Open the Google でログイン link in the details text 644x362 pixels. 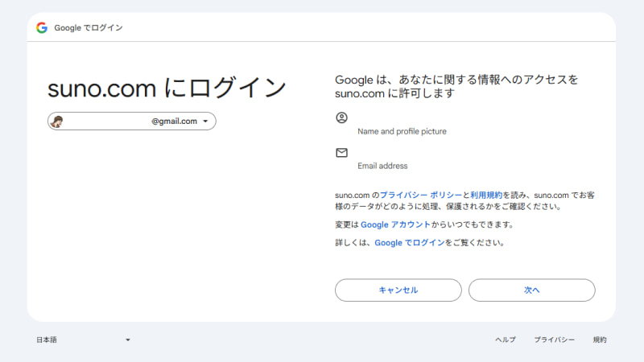[409, 242]
